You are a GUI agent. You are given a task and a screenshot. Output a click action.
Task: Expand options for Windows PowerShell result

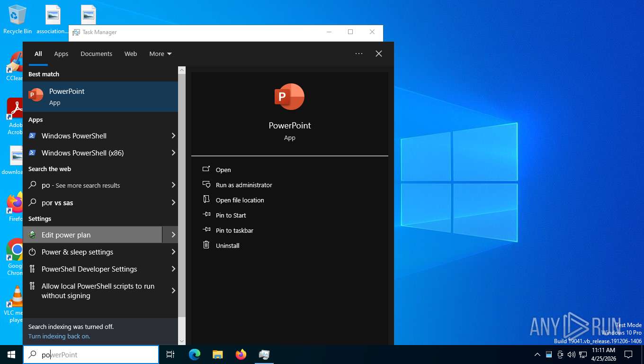point(173,136)
